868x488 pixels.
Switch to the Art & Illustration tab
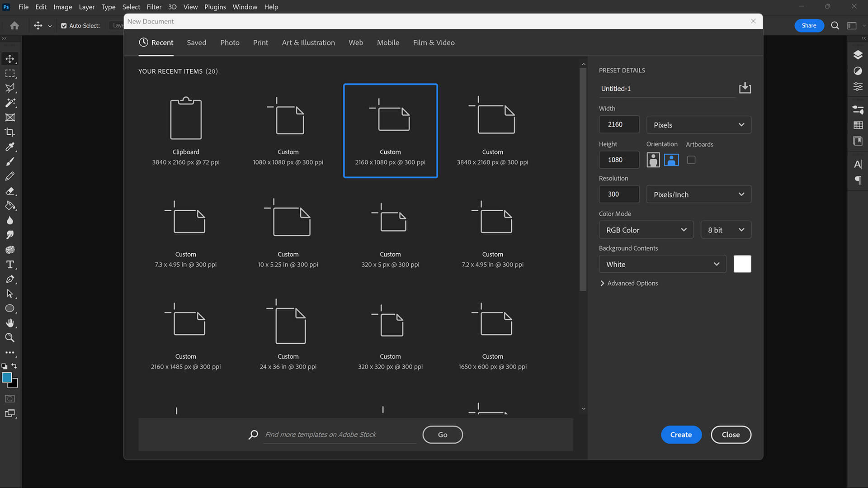[308, 43]
